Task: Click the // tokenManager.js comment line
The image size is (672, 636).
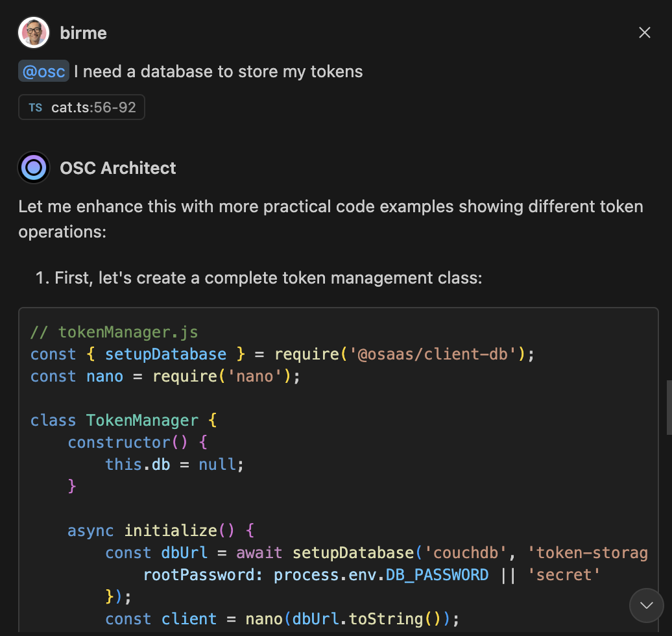Action: (x=114, y=332)
